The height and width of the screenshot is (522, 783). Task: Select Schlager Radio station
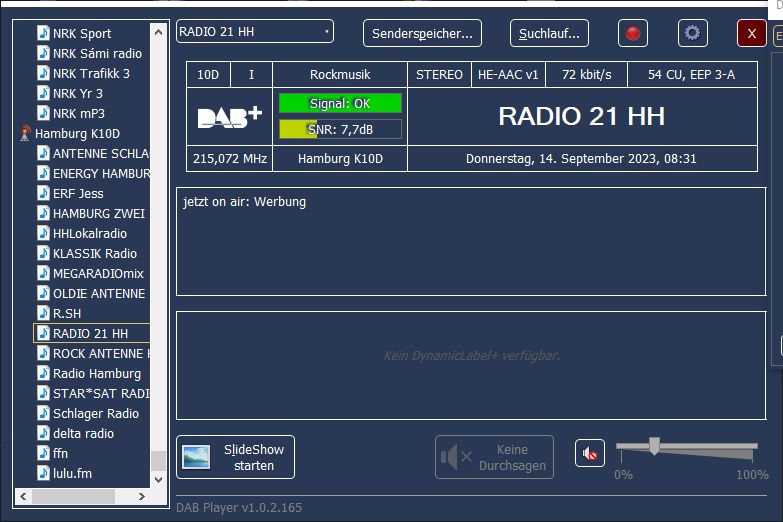96,413
